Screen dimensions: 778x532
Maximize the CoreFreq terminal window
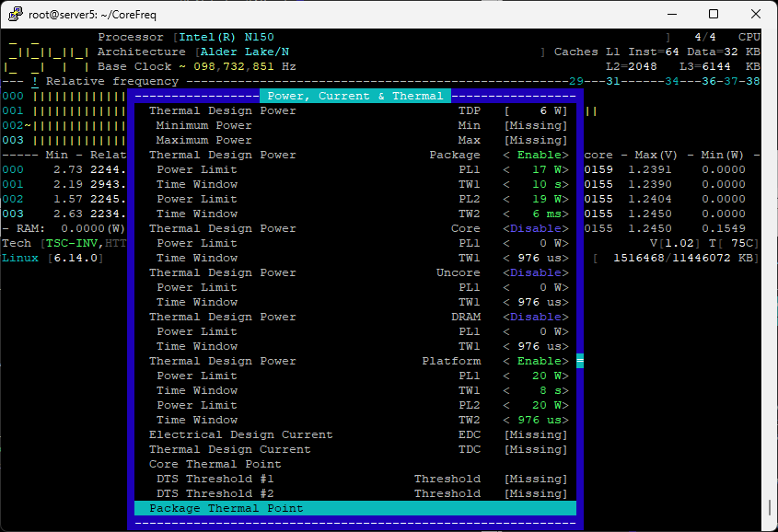coord(713,14)
